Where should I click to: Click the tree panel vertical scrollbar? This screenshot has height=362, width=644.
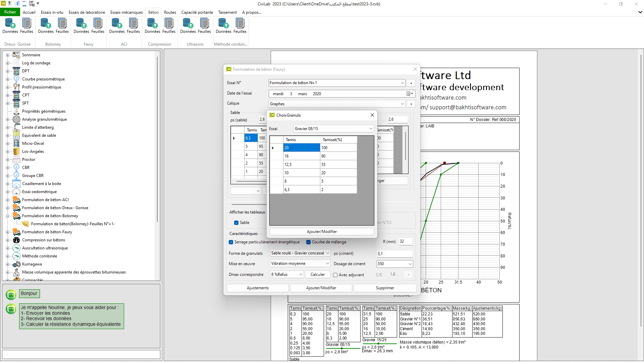[x=157, y=139]
